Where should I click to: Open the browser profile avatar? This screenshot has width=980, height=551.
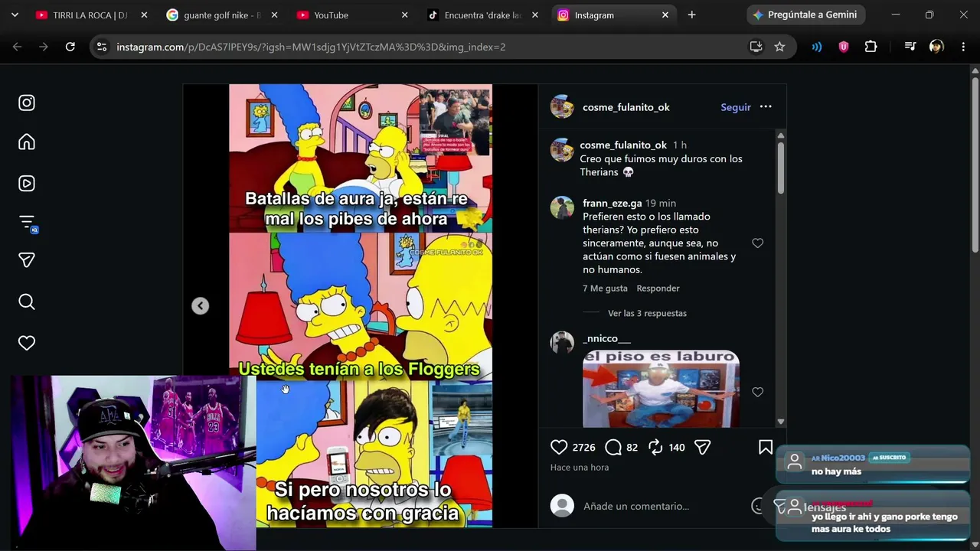(x=936, y=47)
